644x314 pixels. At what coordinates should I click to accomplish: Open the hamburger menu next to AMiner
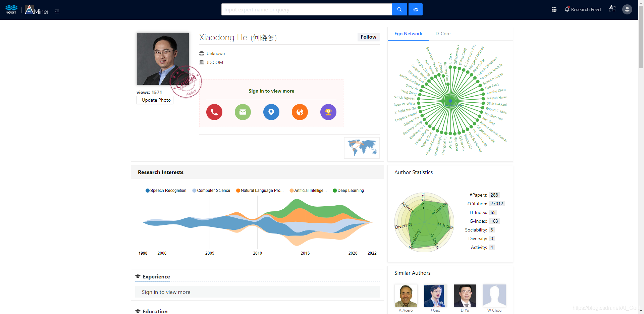coord(57,11)
